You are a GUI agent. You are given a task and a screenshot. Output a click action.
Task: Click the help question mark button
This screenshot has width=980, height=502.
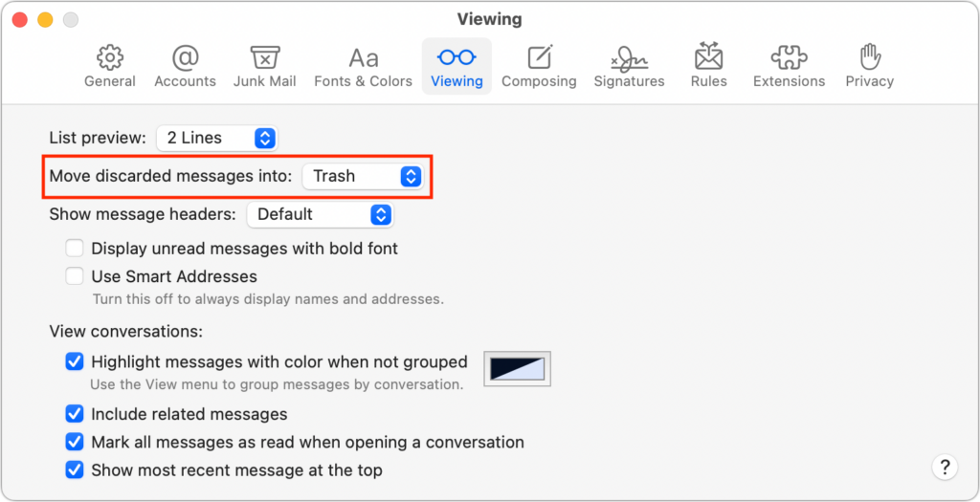pos(944,467)
